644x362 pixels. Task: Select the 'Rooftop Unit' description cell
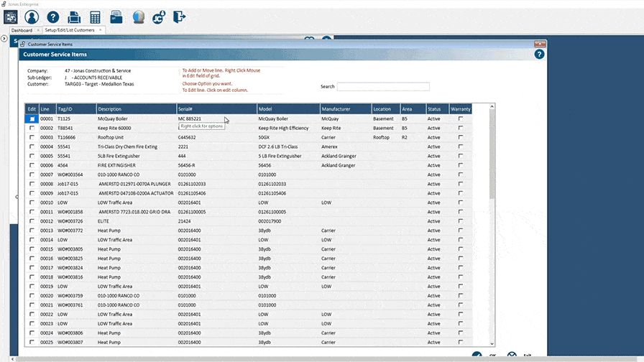click(x=111, y=137)
